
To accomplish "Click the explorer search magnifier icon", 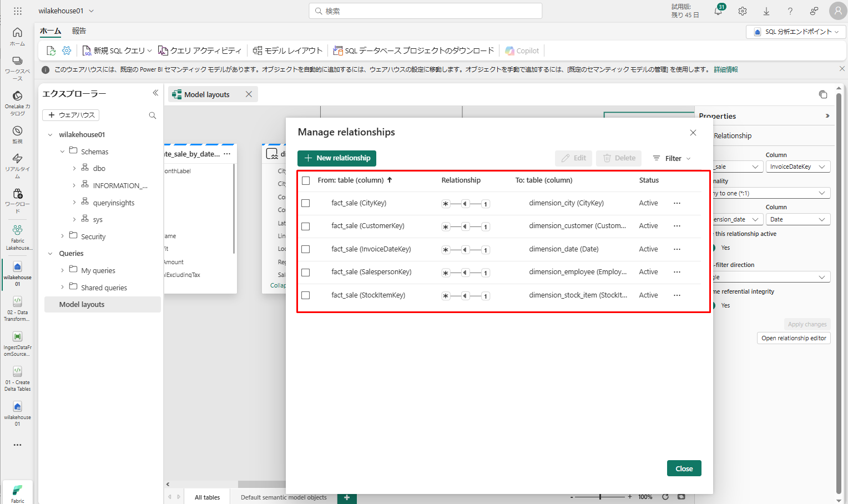I will [x=153, y=115].
